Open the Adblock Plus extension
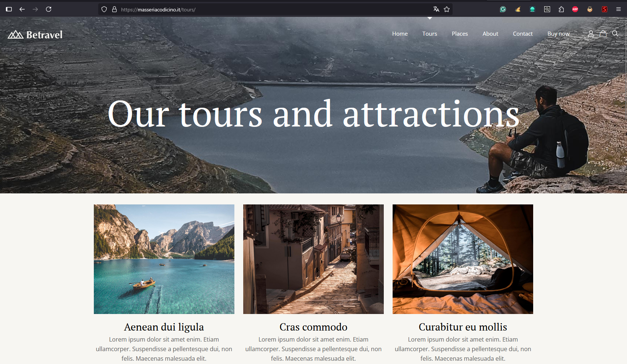This screenshot has width=627, height=364. click(x=575, y=9)
